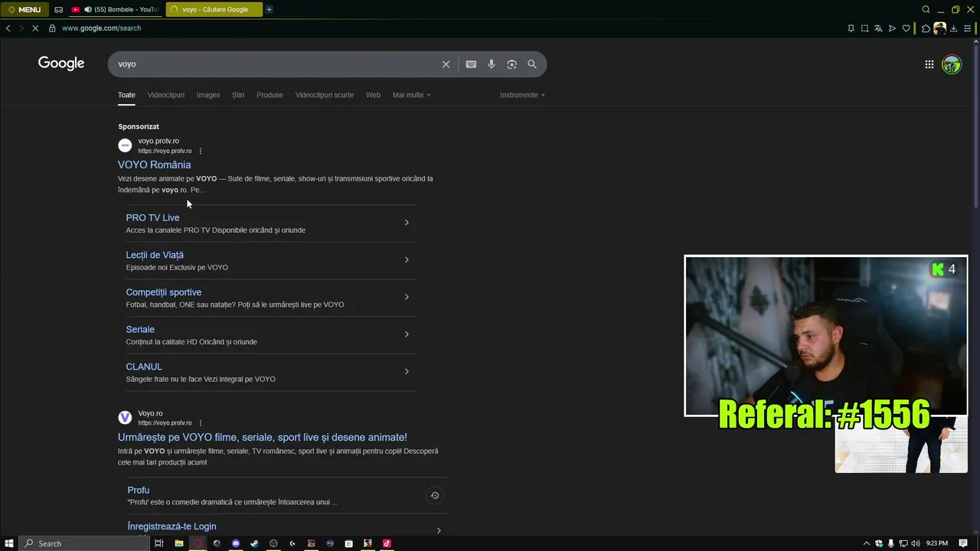980x551 pixels.
Task: Open the VOYO România sponsored link
Action: (154, 165)
